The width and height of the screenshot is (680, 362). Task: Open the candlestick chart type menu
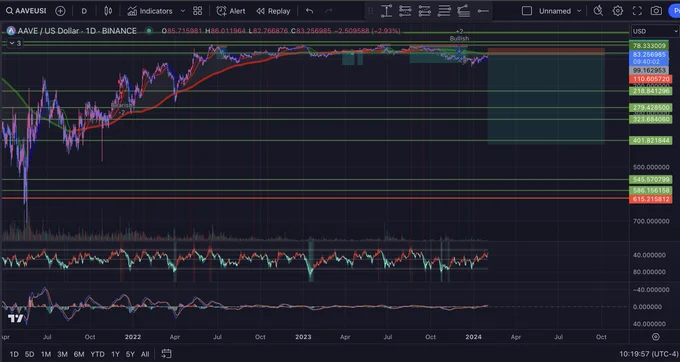(x=108, y=11)
